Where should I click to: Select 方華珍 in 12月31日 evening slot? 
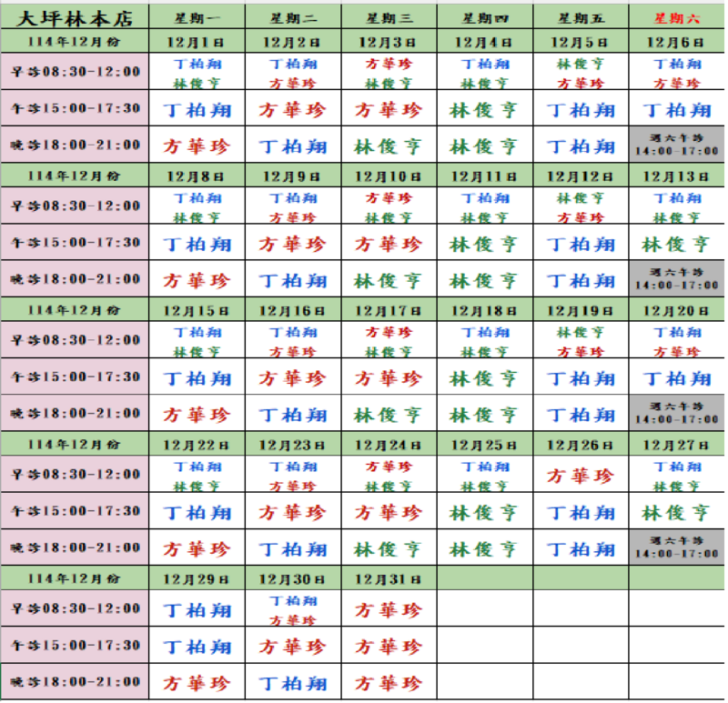tap(389, 683)
